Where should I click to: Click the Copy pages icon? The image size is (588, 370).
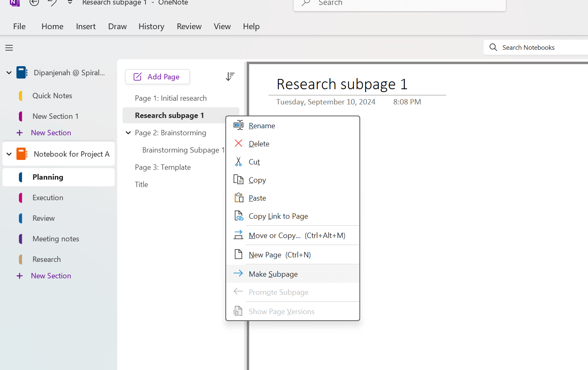[238, 179]
